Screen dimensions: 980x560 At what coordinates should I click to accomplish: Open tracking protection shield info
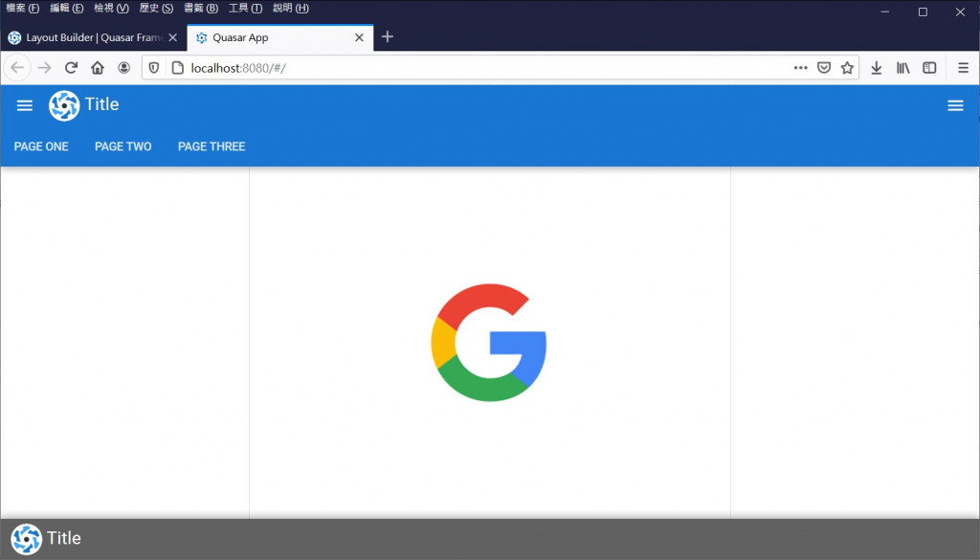[154, 68]
